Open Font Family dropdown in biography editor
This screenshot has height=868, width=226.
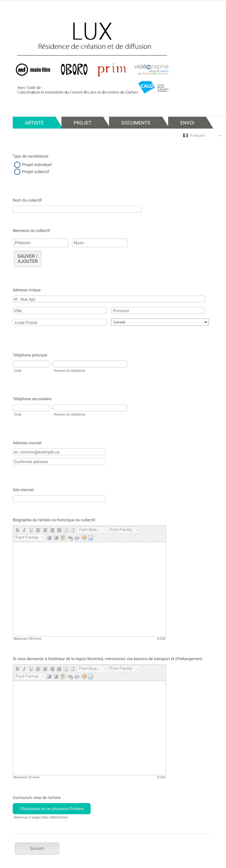pos(124,530)
